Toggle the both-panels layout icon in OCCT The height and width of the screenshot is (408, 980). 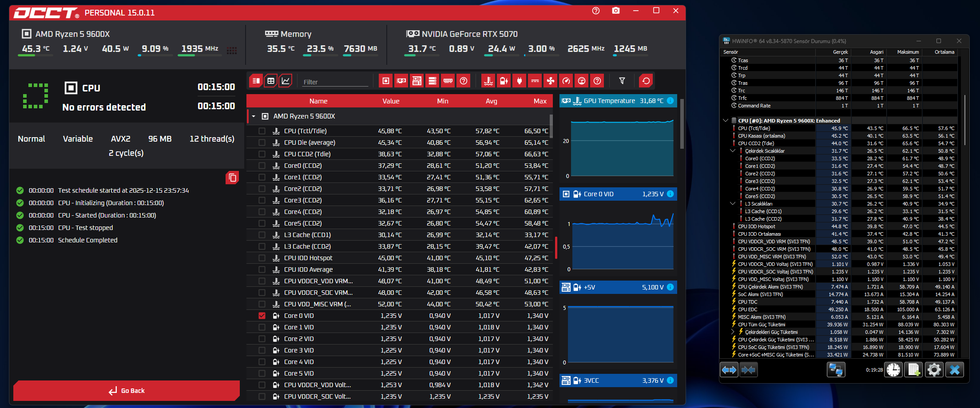tap(256, 81)
